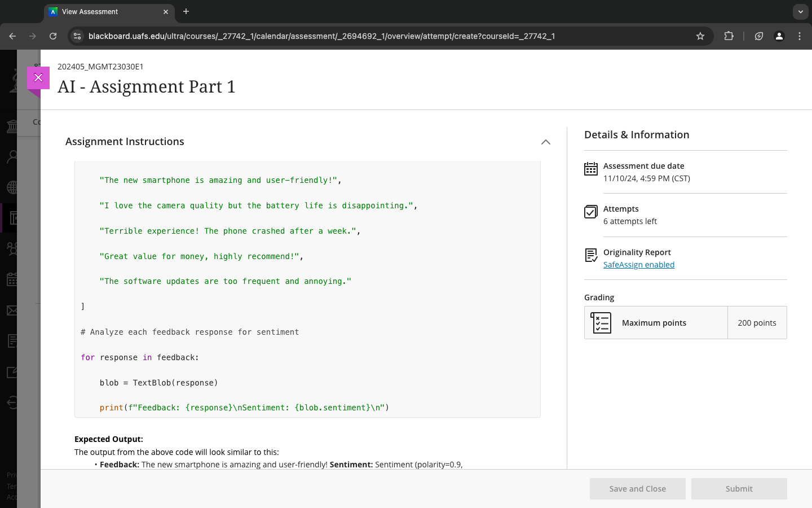Click the 200 points value
Viewport: 812px width, 508px height.
[757, 323]
